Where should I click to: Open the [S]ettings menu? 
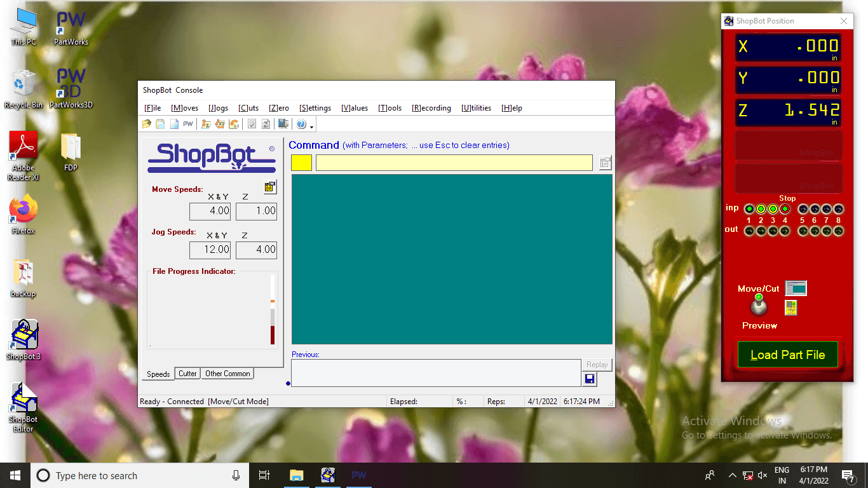(x=315, y=108)
